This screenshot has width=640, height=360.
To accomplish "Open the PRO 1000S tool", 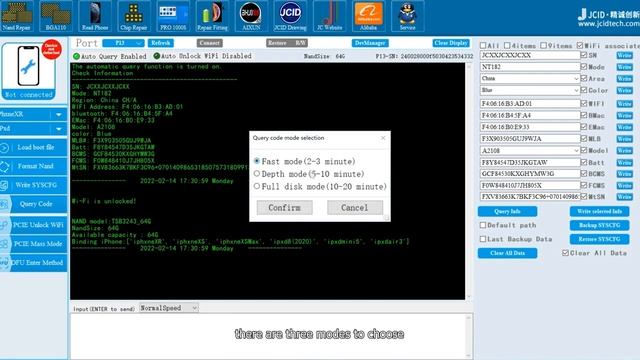I will point(173,16).
